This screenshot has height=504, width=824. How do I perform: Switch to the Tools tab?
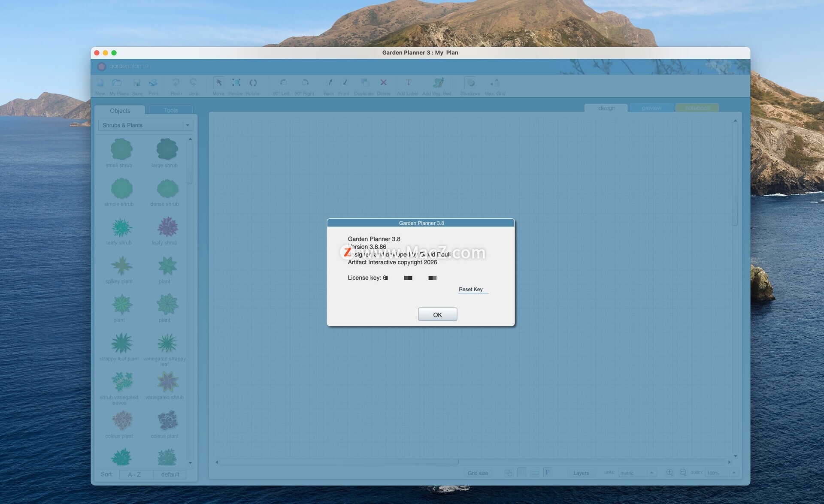(x=170, y=110)
